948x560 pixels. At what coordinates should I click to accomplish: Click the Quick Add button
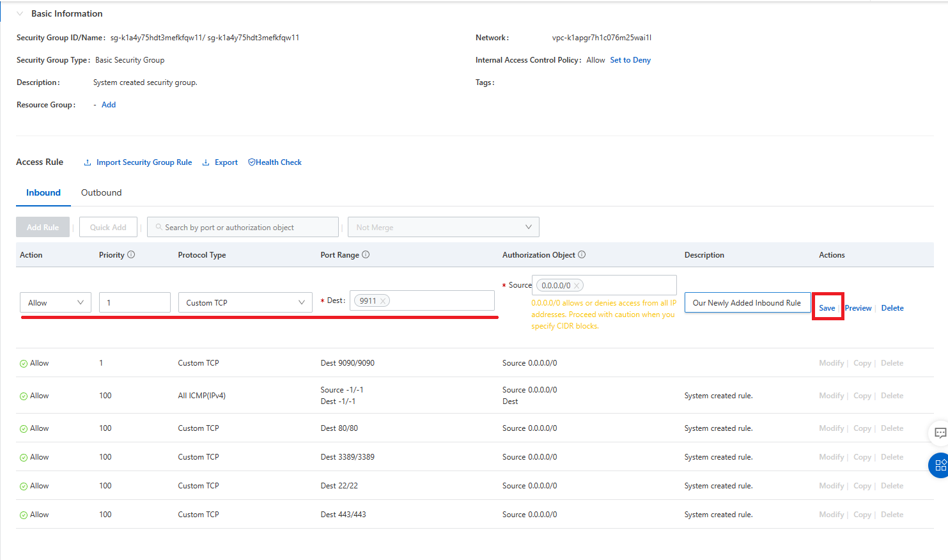108,227
